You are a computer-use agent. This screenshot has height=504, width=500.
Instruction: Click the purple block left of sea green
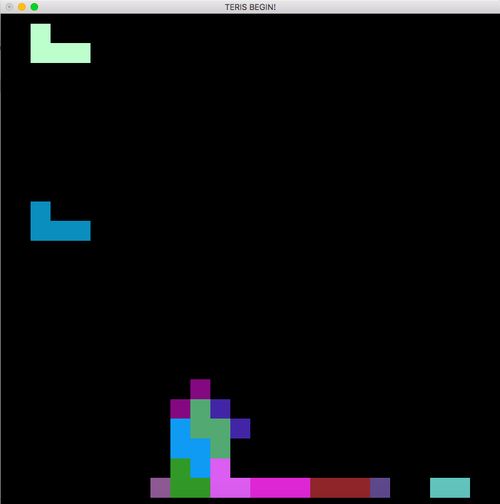point(180,409)
